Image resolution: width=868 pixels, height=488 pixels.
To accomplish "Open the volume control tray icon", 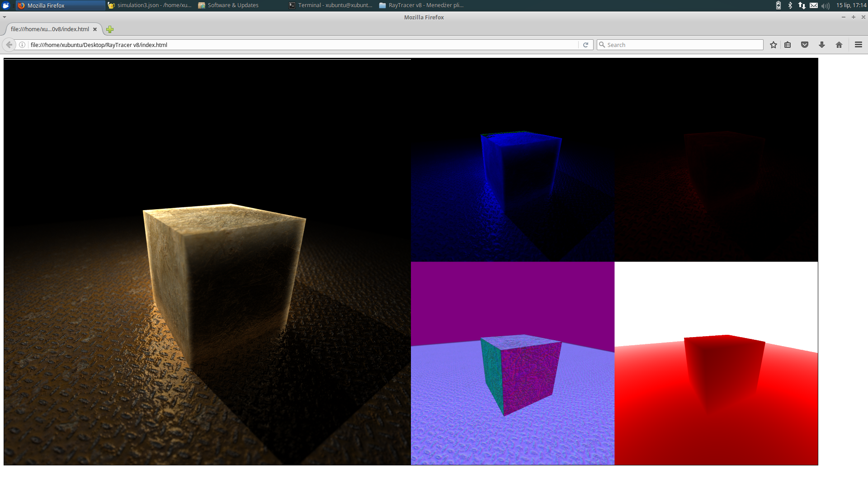I will point(826,5).
